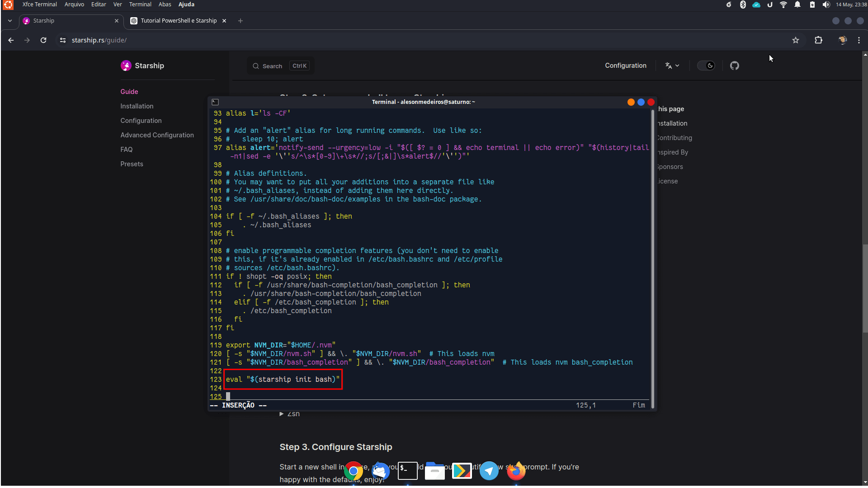This screenshot has height=488, width=868.
Task: Click the browser page vertical scrollbar
Action: pyautogui.click(x=865, y=289)
